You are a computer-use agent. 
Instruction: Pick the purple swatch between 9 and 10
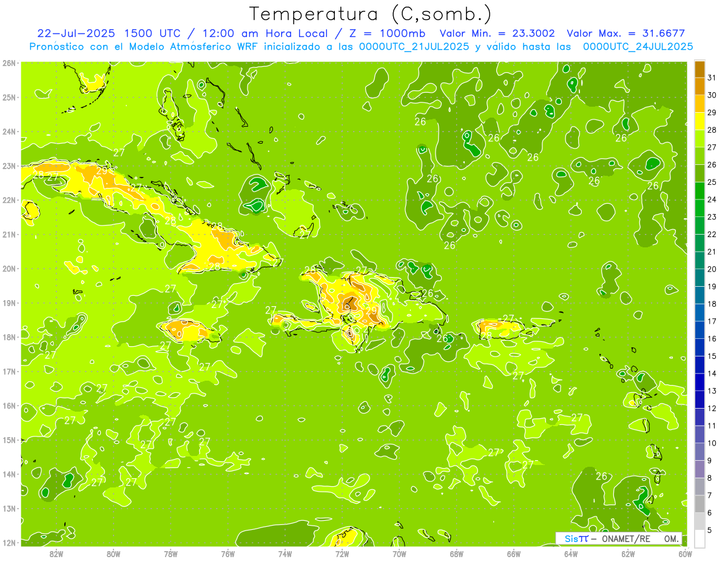[699, 451]
